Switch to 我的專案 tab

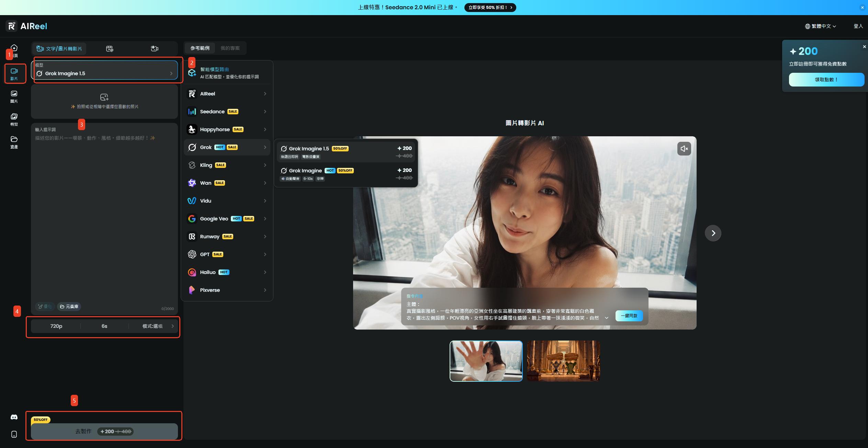click(x=230, y=48)
